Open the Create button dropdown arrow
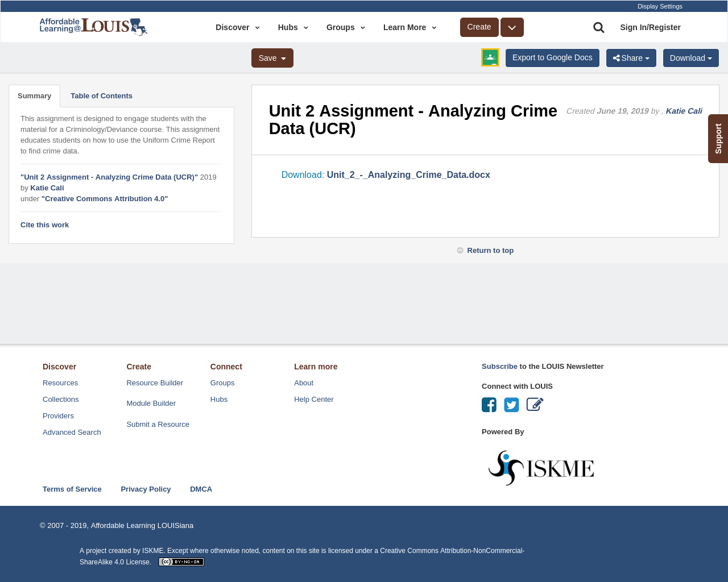Image resolution: width=728 pixels, height=582 pixels. (512, 27)
